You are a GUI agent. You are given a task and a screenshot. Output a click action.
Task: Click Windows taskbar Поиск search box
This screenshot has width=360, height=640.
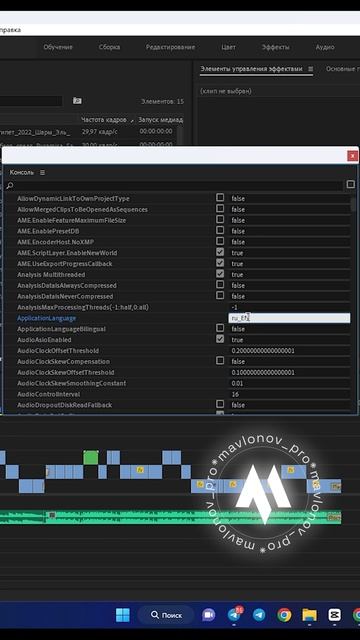(166, 615)
